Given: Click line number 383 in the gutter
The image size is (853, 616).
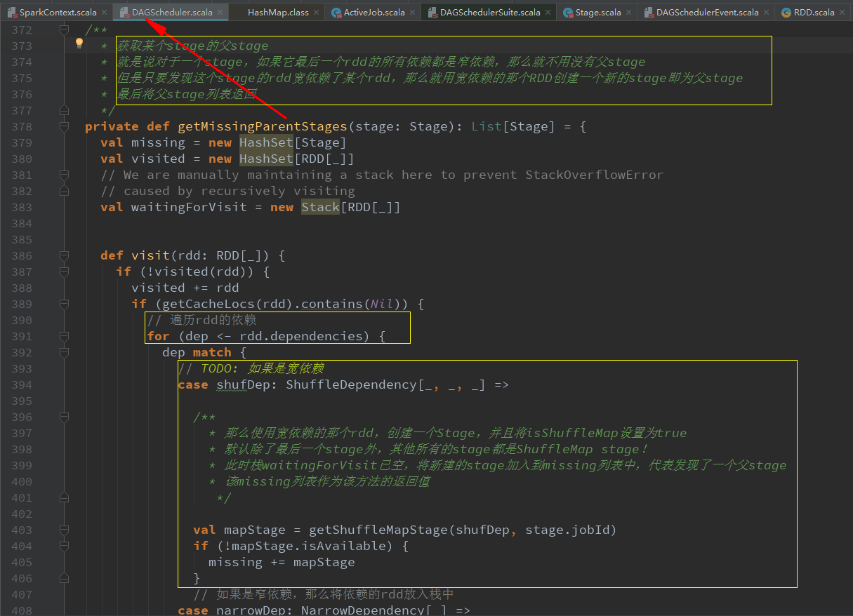Looking at the screenshot, I should 22,207.
